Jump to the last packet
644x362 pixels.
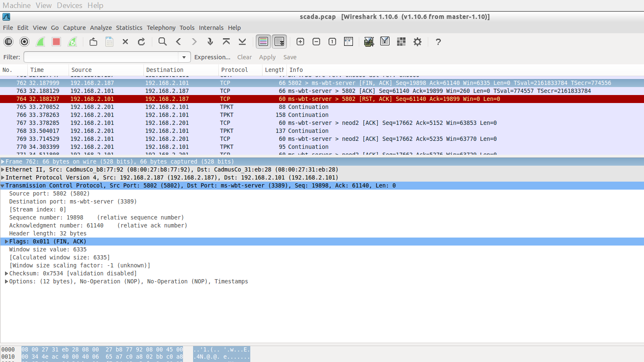click(242, 42)
